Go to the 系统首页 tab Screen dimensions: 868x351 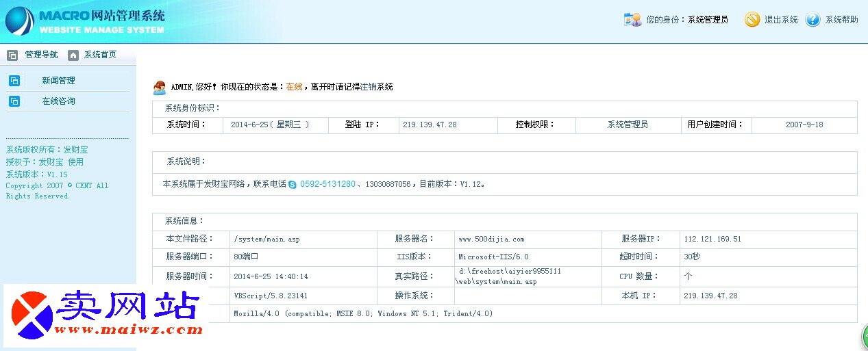100,55
